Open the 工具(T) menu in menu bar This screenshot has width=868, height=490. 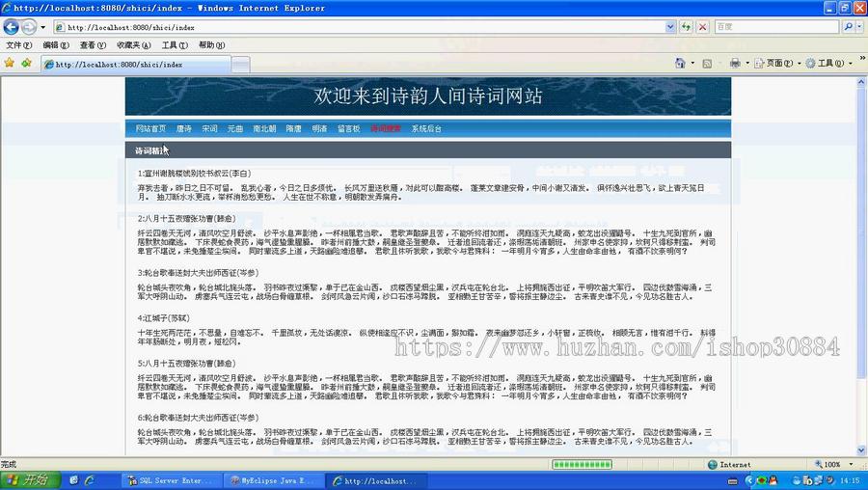[175, 45]
